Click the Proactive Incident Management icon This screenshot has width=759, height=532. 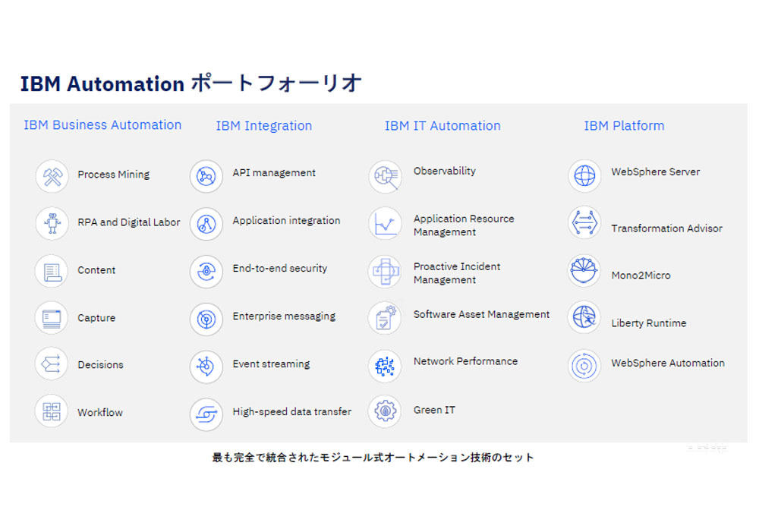[386, 271]
